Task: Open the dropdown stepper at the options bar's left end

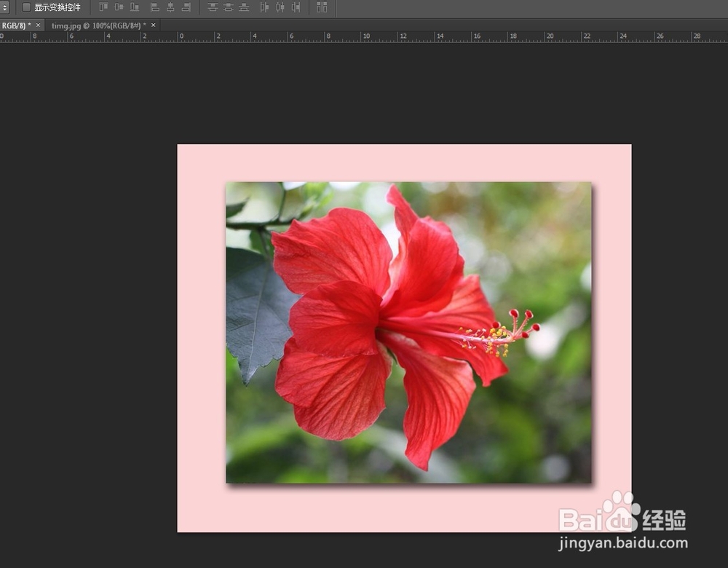Action: [4, 7]
